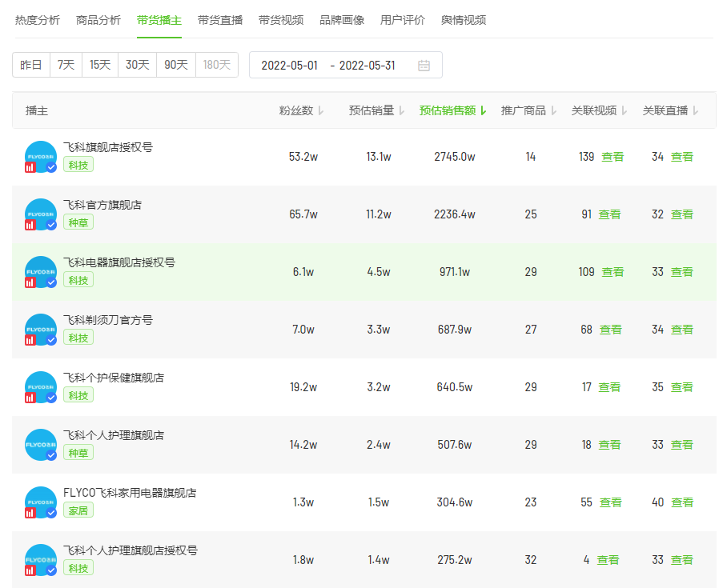Open the 舆情视频 tab
The image size is (719, 588).
coord(464,20)
